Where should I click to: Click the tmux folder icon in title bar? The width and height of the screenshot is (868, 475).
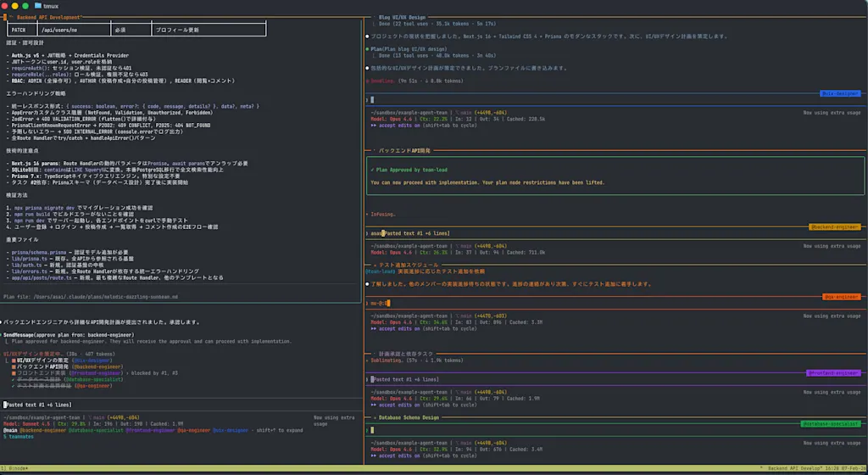coord(37,6)
